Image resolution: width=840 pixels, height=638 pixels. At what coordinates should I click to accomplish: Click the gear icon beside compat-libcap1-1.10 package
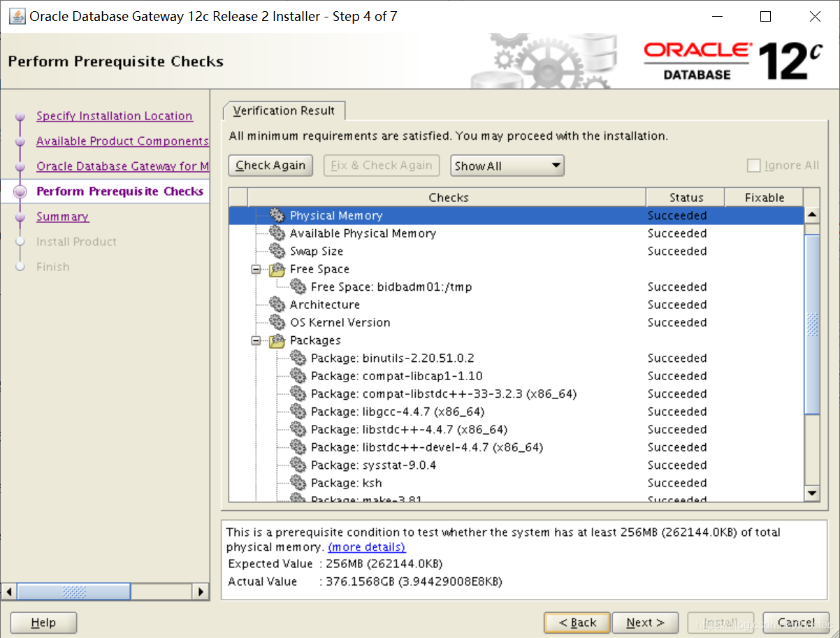298,376
